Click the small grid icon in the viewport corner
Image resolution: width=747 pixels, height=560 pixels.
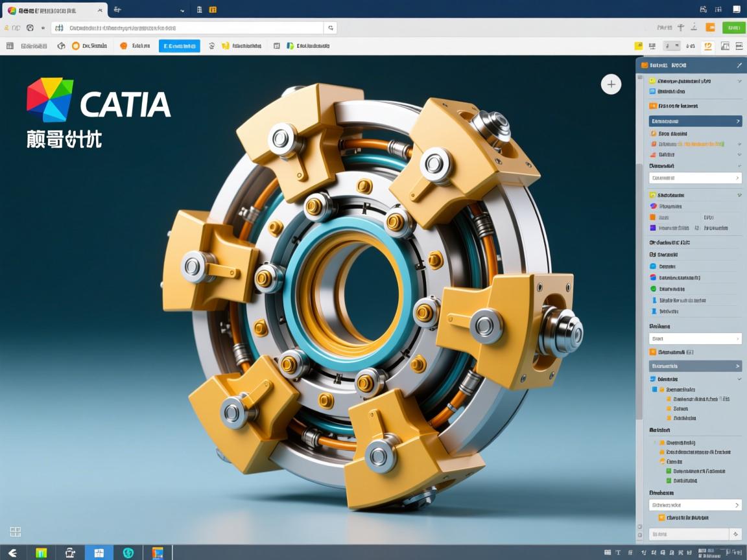click(x=16, y=531)
